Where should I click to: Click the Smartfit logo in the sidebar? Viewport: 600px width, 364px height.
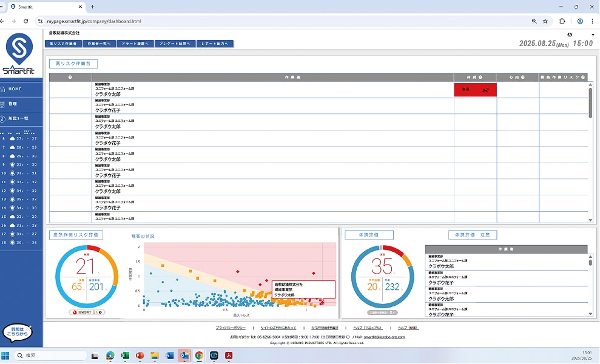click(x=19, y=55)
